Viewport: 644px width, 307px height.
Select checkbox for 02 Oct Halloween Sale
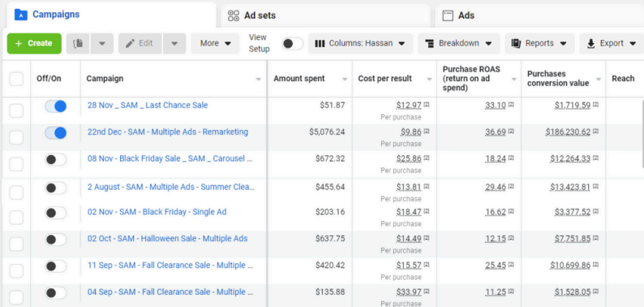16,244
